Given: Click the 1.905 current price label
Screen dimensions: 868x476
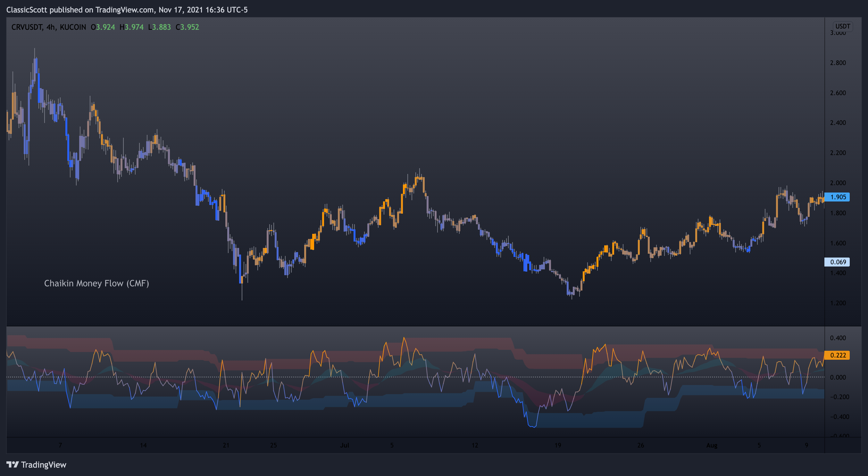Looking at the screenshot, I should (837, 197).
